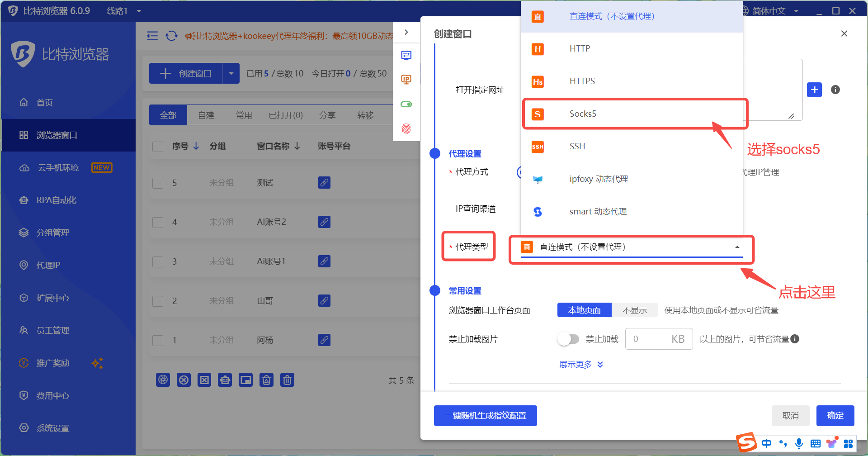
Task: Expand 展示更多 settings
Action: tap(581, 365)
